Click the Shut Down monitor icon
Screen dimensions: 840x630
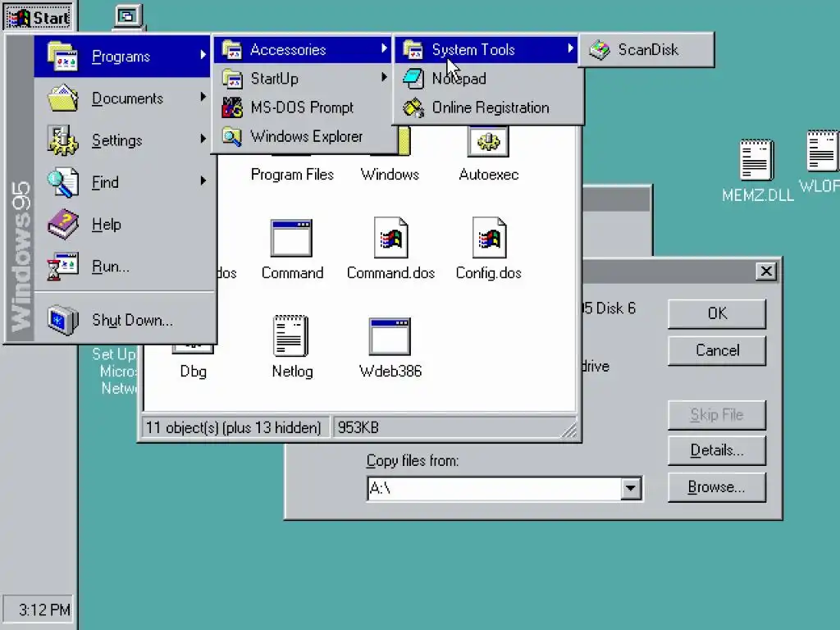(62, 320)
